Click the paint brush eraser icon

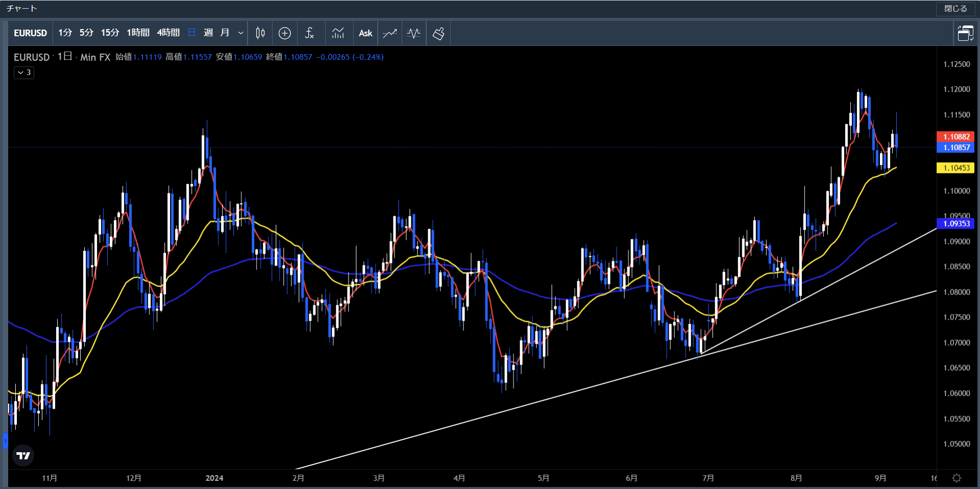click(x=438, y=33)
